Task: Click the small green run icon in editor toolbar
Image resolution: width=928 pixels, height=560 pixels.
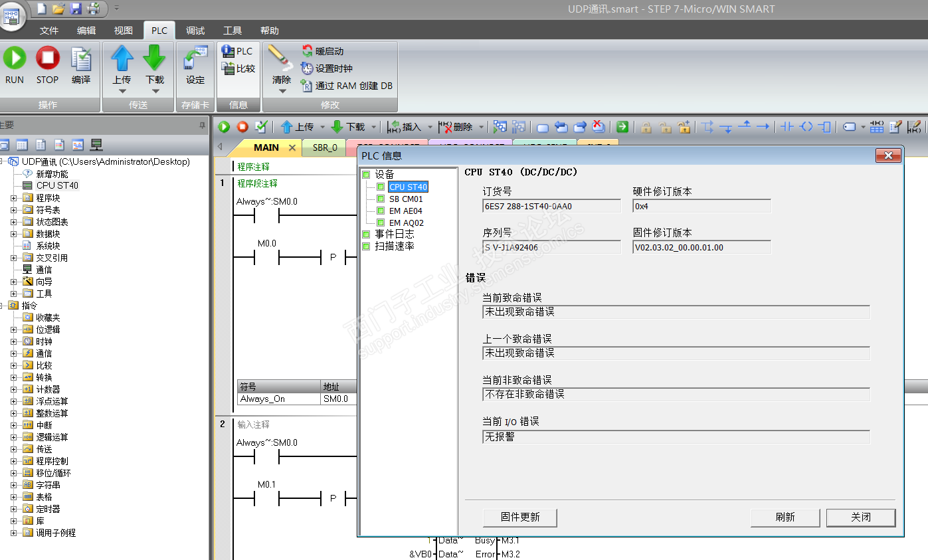Action: (x=224, y=126)
